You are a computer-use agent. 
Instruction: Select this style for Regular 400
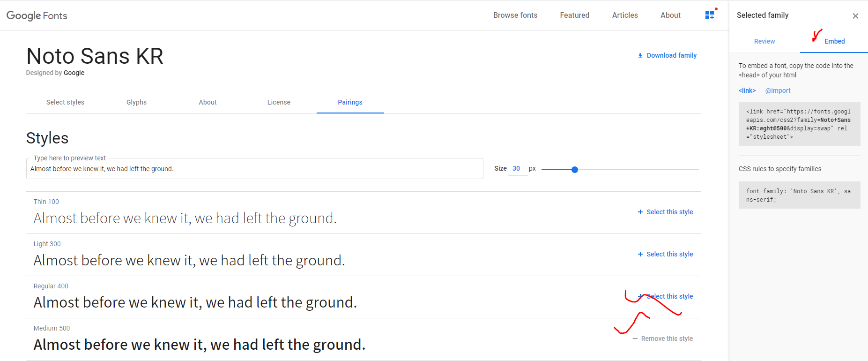tap(665, 296)
